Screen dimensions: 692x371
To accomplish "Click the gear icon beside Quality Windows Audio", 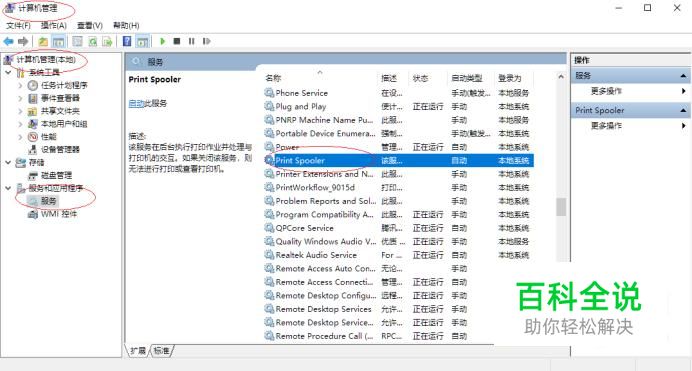I will tap(269, 241).
